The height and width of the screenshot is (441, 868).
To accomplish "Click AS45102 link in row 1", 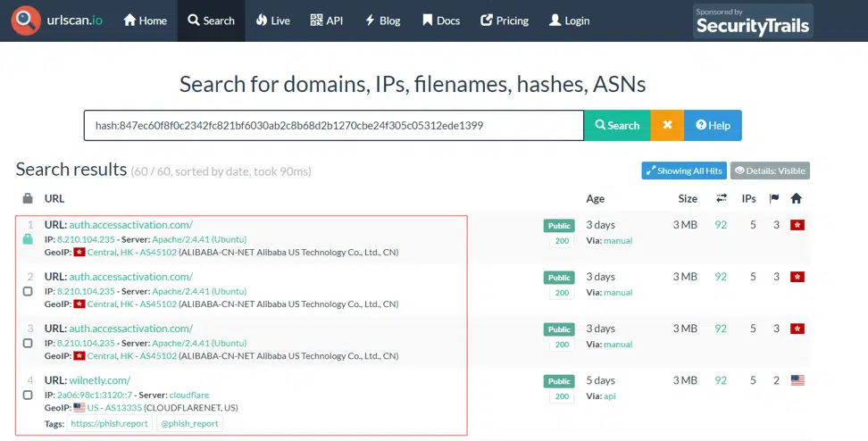I will click(x=158, y=253).
